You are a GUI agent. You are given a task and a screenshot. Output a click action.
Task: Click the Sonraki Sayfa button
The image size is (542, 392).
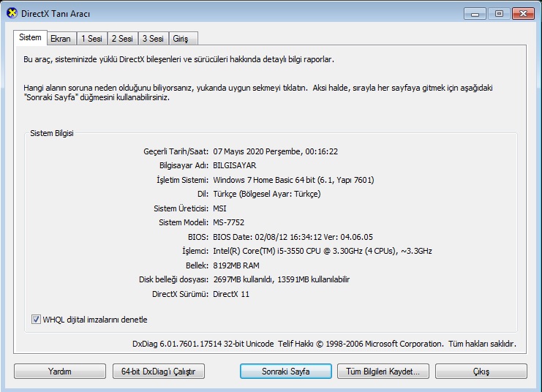click(286, 372)
